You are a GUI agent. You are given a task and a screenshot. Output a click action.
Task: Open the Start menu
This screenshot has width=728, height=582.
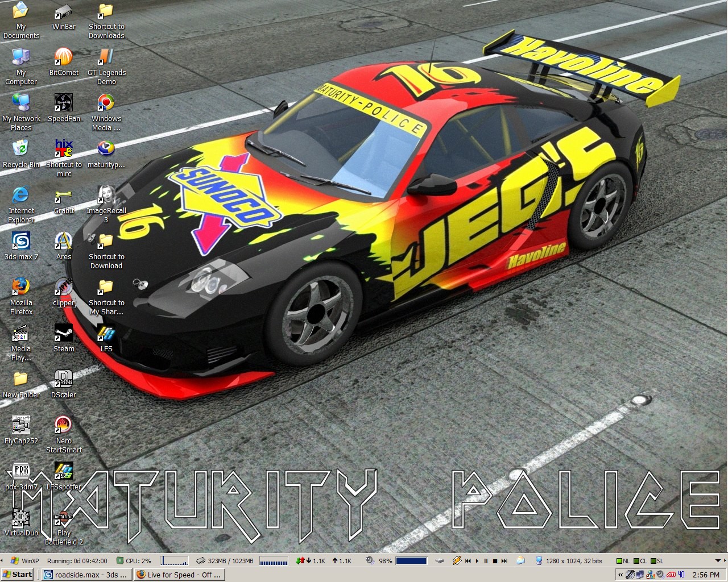18,575
